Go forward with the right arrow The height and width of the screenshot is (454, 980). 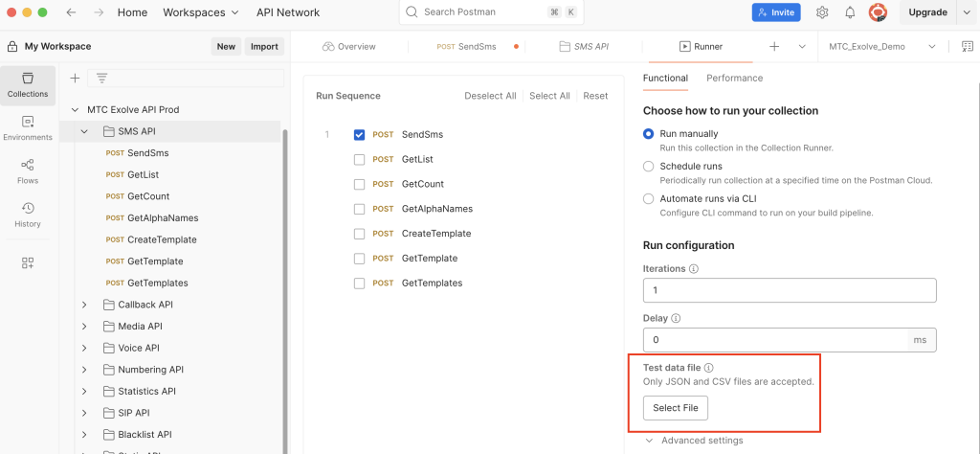[99, 12]
